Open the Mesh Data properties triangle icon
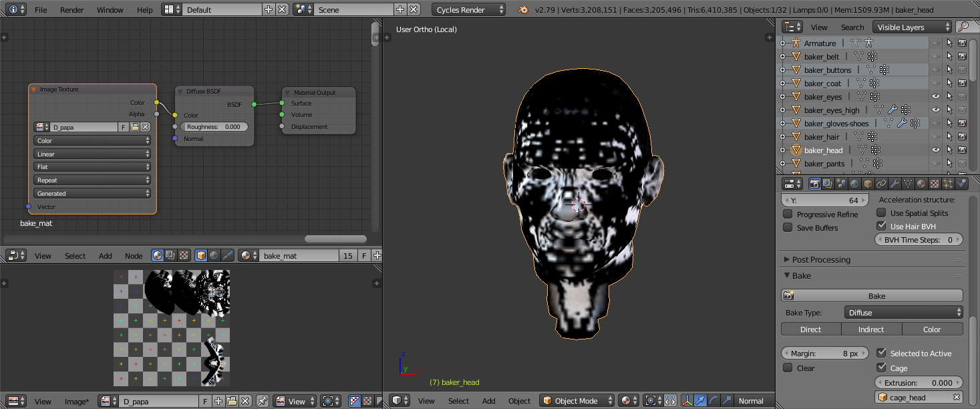 tap(908, 183)
